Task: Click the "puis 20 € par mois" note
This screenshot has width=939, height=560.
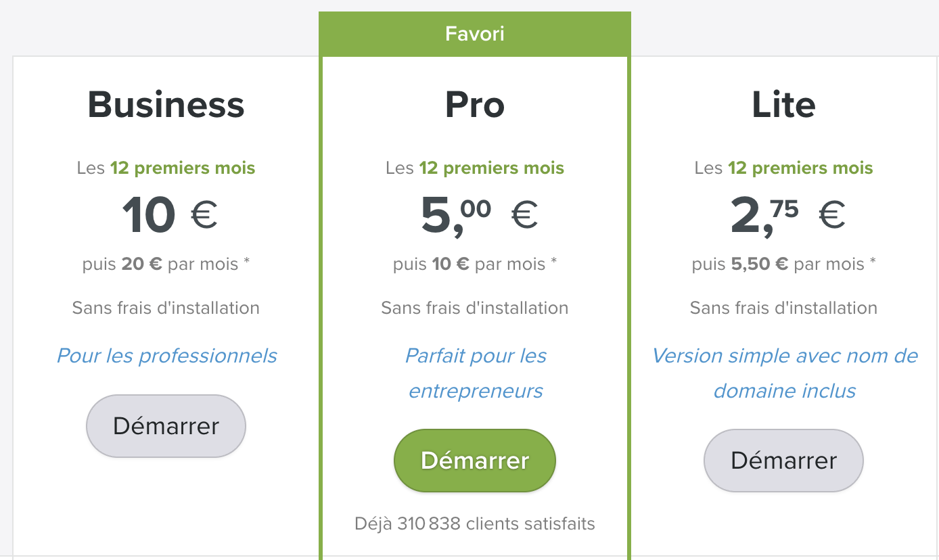Action: point(166,264)
